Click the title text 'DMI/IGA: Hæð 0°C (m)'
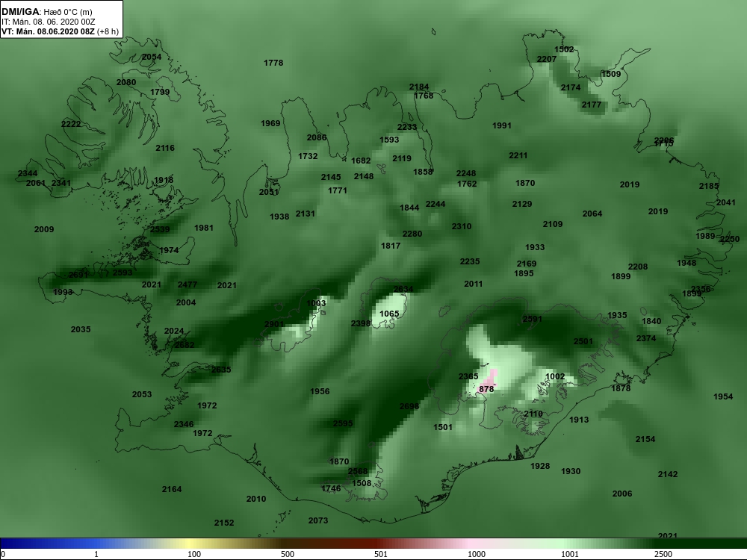Image resolution: width=747 pixels, height=560 pixels. click(46, 12)
